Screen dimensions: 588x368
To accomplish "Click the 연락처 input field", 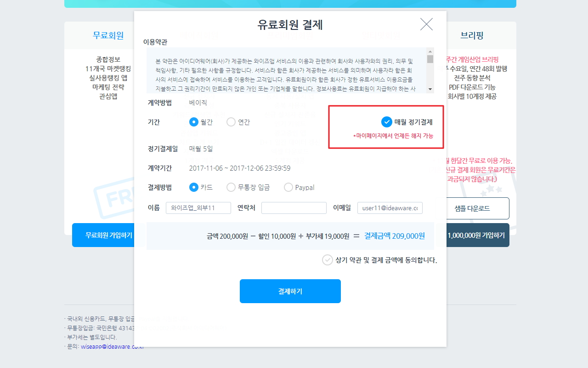I will tap(294, 208).
